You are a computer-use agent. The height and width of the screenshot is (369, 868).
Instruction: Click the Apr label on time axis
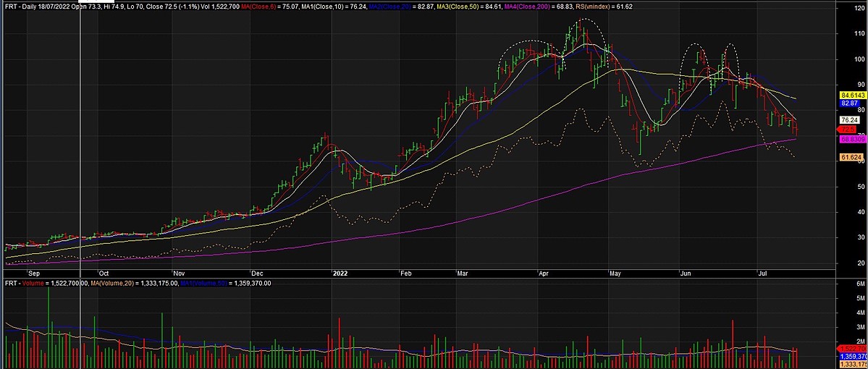point(542,274)
